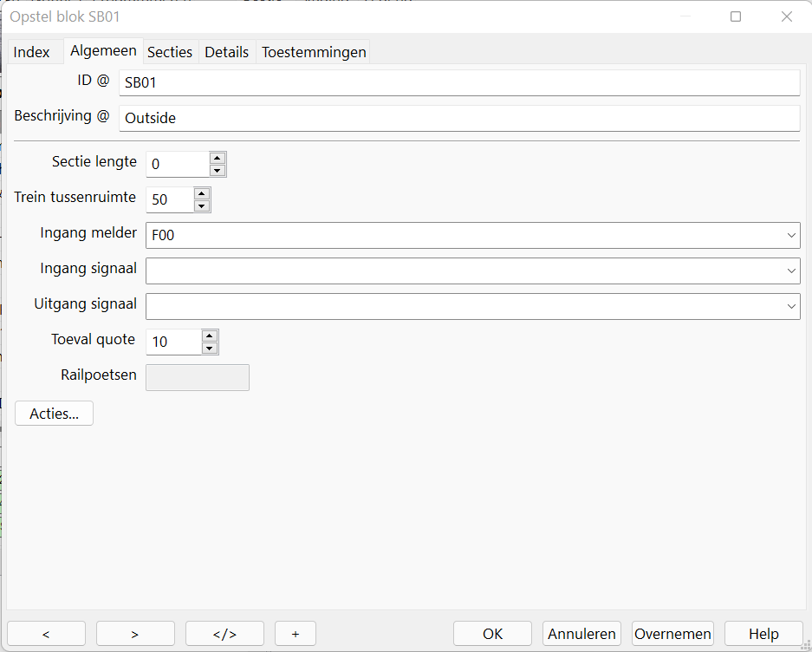This screenshot has width=812, height=652.
Task: Open the Details tab
Action: [226, 52]
